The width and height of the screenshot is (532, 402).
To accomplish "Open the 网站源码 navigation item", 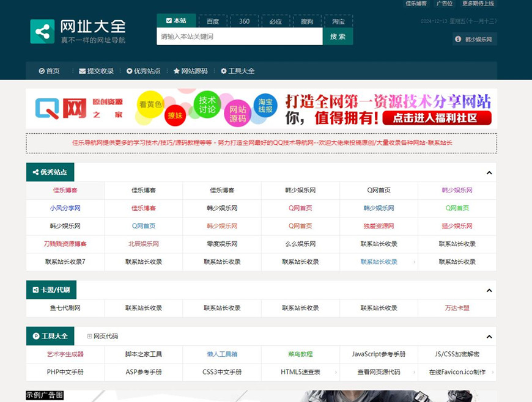I will coord(190,71).
